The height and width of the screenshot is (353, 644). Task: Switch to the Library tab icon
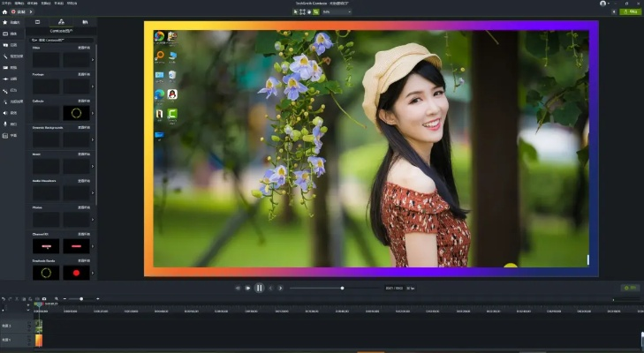point(61,22)
